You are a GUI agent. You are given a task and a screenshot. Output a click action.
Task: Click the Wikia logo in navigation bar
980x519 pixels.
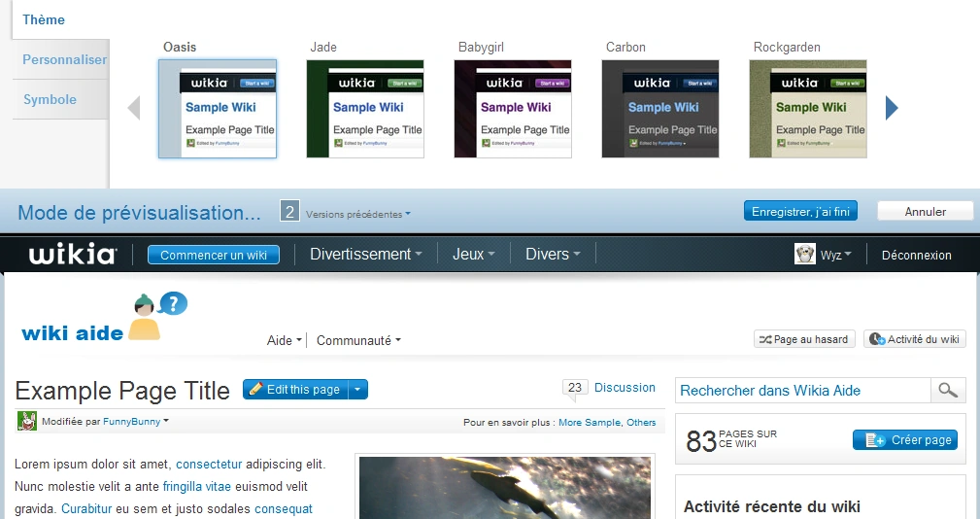tap(73, 255)
